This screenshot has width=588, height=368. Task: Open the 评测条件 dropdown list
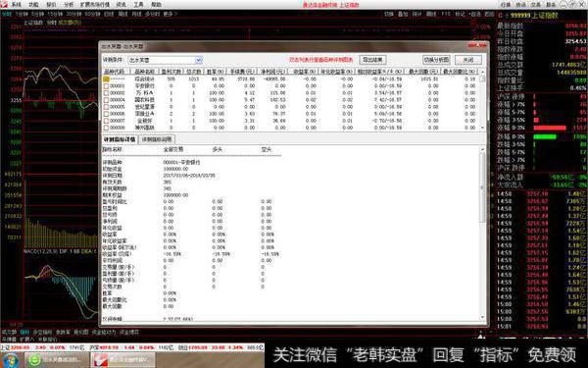click(198, 60)
